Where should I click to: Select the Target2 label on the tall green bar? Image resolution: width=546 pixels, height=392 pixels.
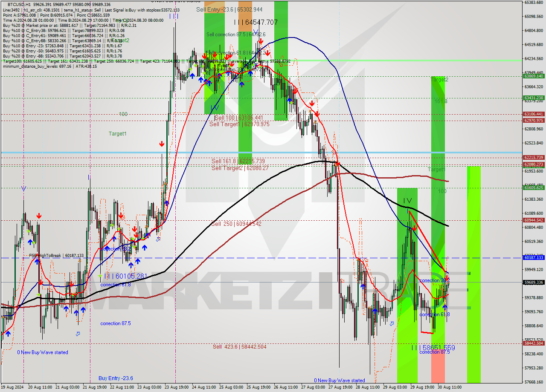pos(439,80)
